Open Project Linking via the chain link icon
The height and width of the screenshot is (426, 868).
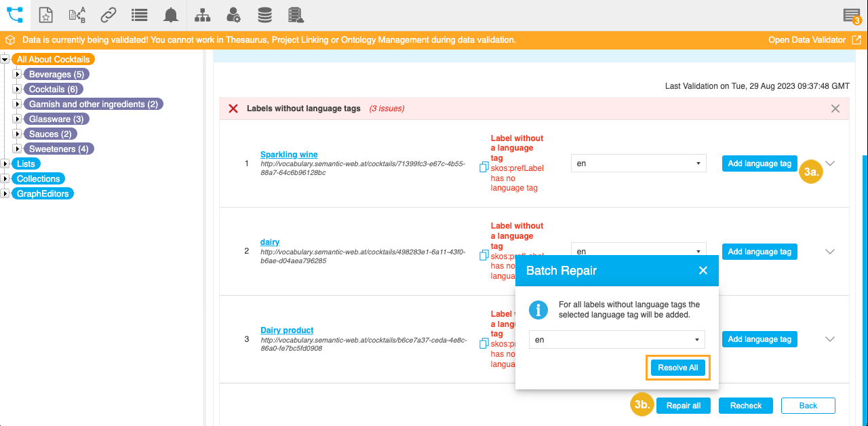click(x=108, y=14)
